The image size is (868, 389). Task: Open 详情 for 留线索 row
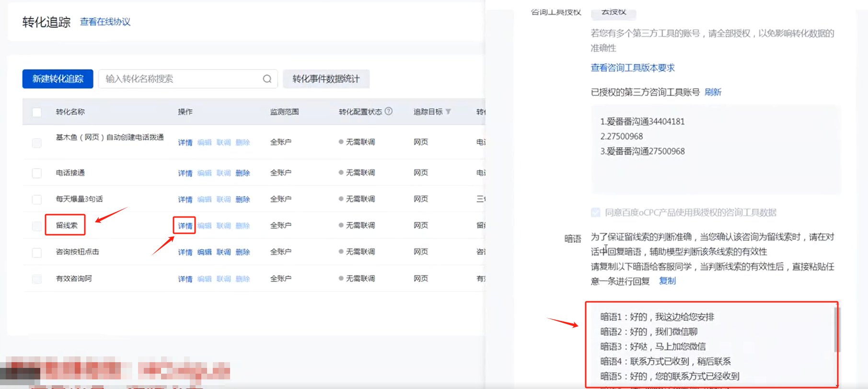coord(185,226)
